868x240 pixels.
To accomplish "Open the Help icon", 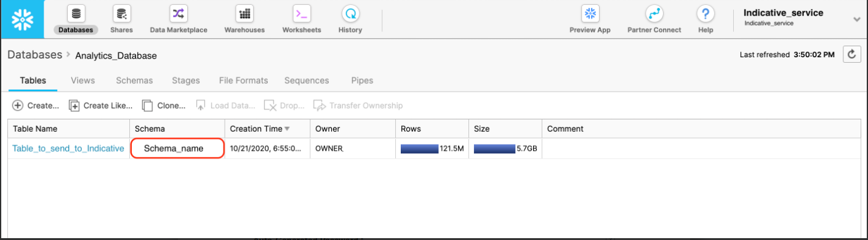I will [705, 14].
